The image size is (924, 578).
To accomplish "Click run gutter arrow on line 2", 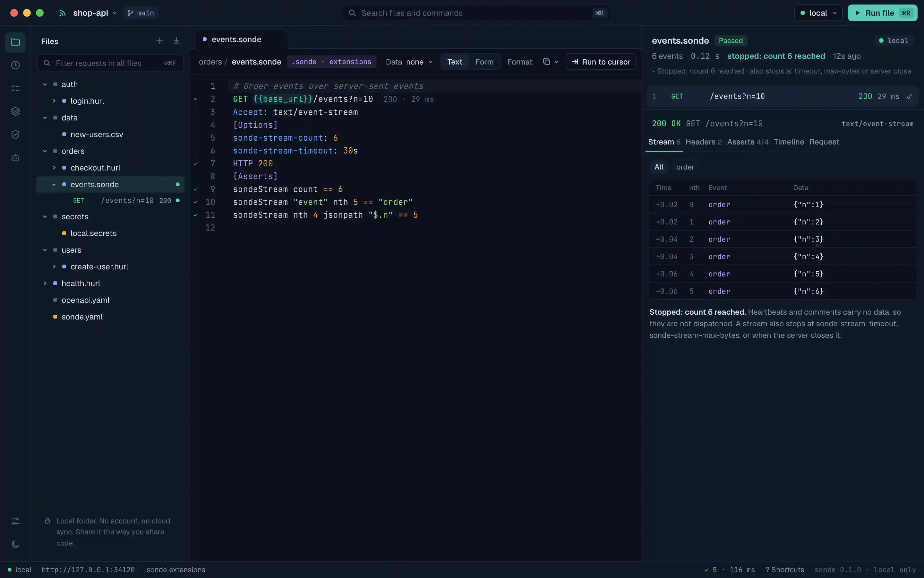I will (195, 99).
